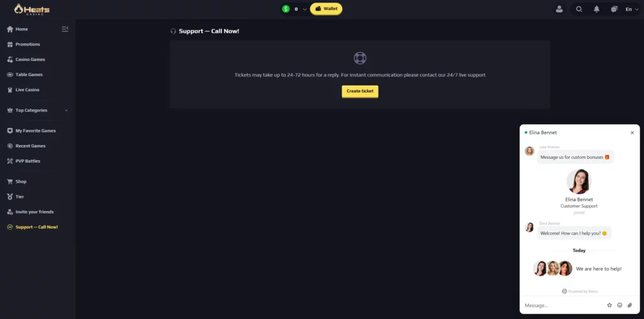Expand the balance dropdown arrow
Screen dimensions: 644x319
304,9
